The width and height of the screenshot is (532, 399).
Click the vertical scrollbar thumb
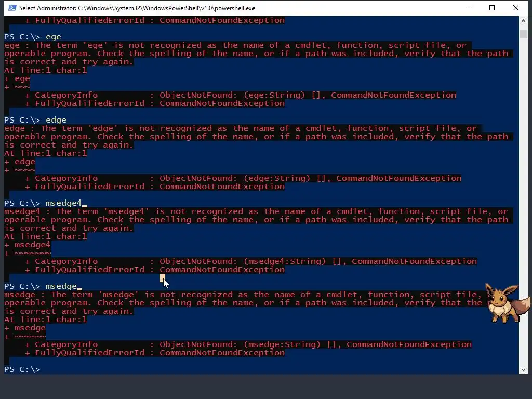pyautogui.click(x=523, y=34)
